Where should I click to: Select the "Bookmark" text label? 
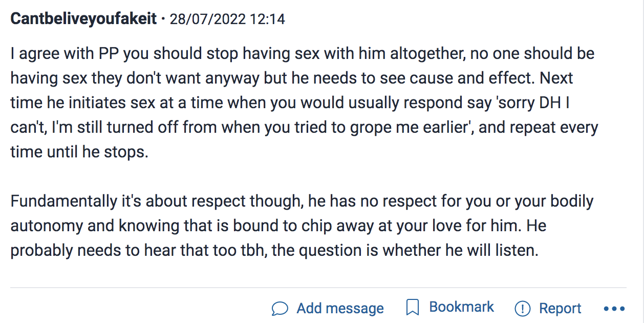click(461, 307)
